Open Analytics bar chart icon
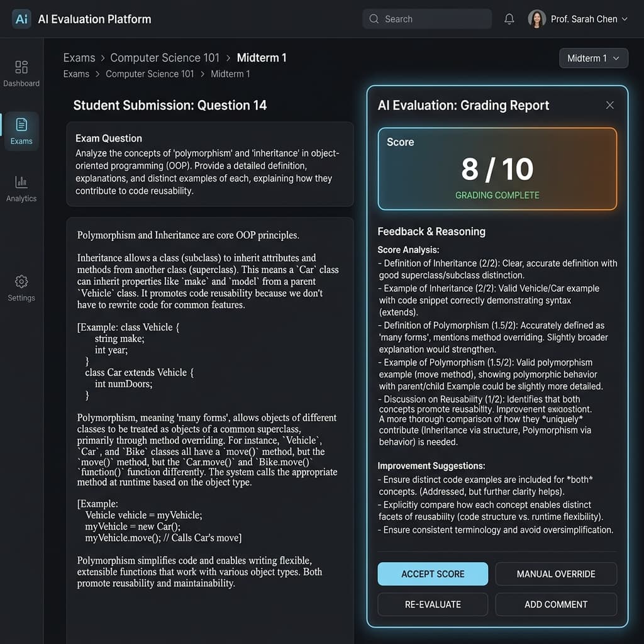Image resolution: width=644 pixels, height=644 pixels. click(21, 182)
